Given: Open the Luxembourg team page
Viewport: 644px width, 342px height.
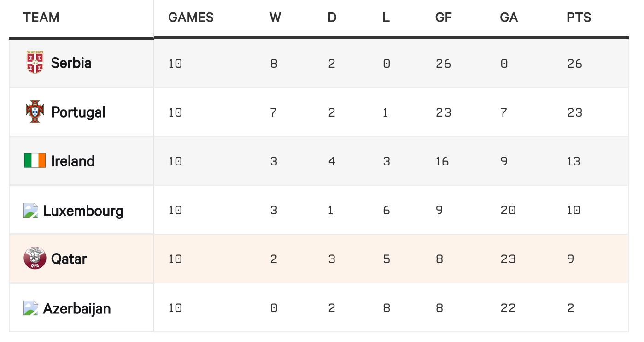Looking at the screenshot, I should click(83, 211).
